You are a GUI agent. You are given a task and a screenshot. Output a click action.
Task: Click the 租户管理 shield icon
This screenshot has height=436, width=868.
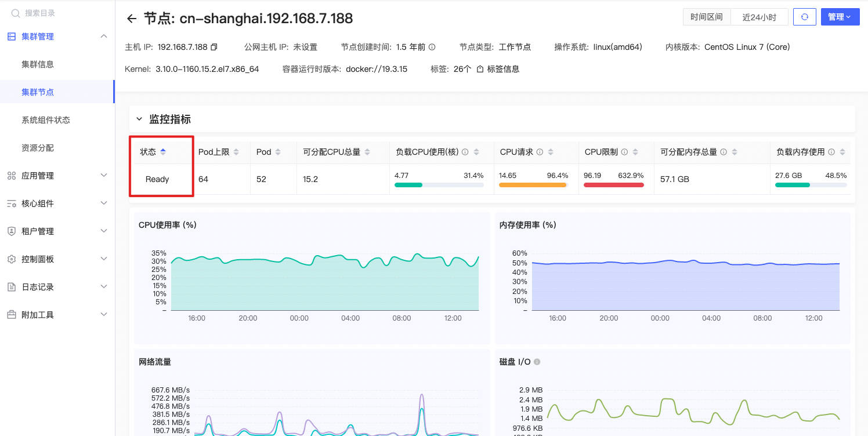click(11, 231)
